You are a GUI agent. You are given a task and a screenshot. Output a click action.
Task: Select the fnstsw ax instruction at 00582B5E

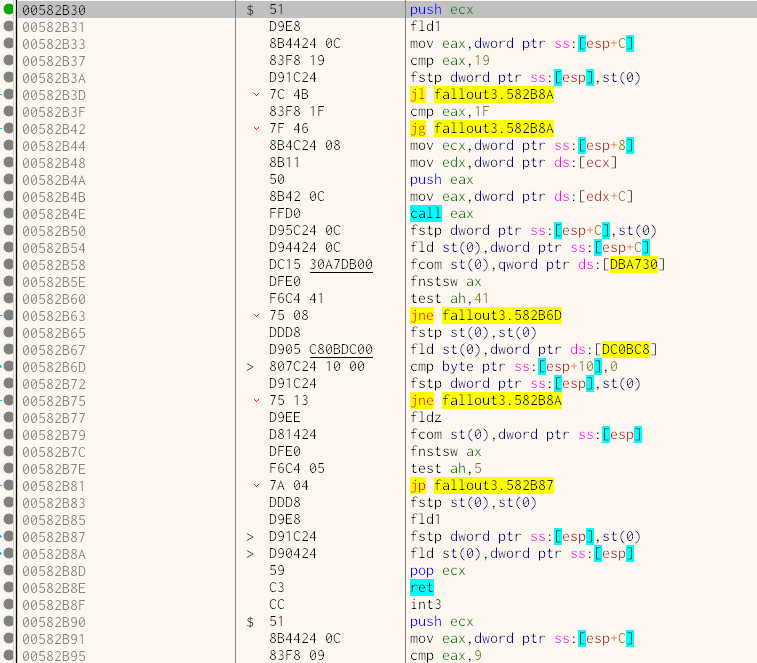[x=445, y=282]
